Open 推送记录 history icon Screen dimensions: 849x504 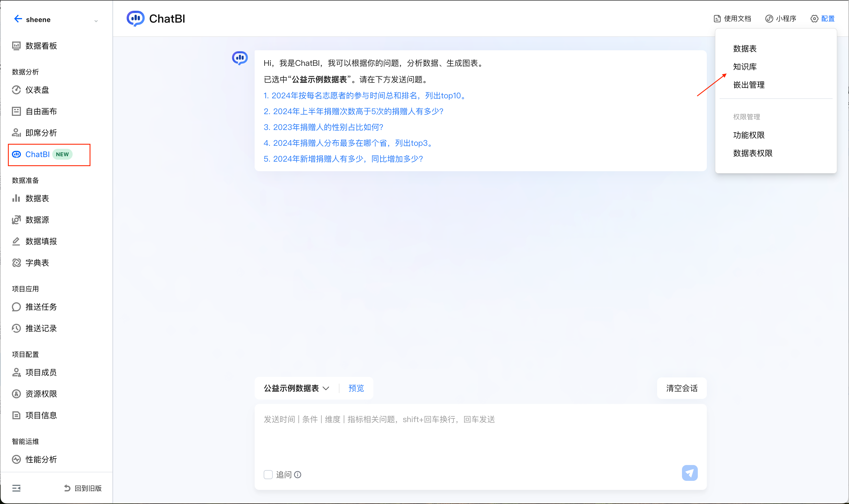coord(16,328)
